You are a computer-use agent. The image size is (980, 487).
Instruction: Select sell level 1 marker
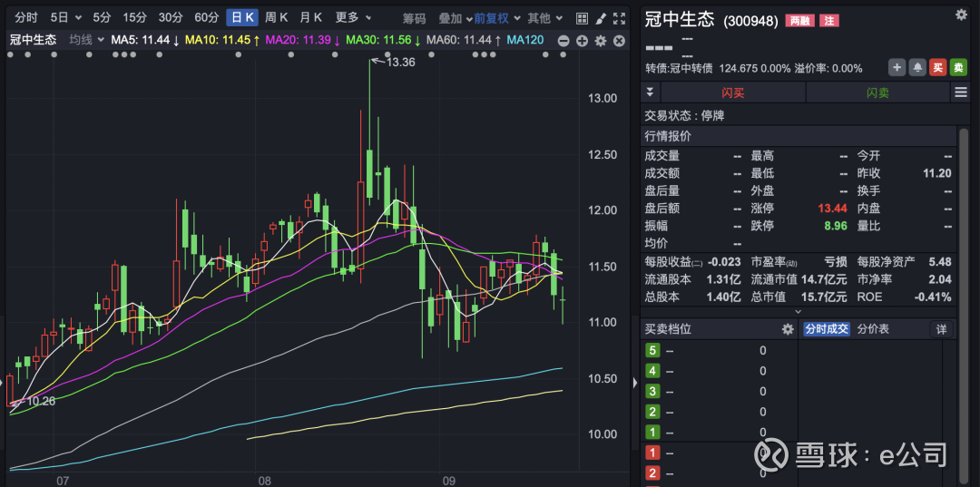click(653, 432)
